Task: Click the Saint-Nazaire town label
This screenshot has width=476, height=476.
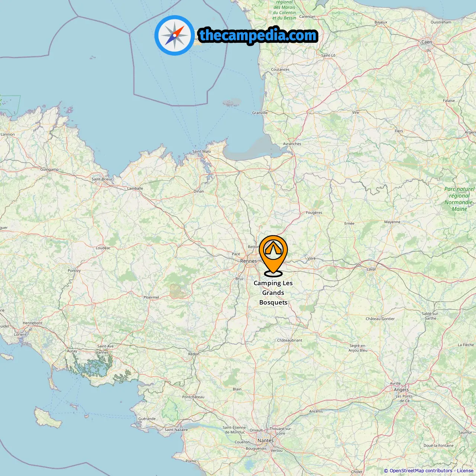Action: click(176, 430)
